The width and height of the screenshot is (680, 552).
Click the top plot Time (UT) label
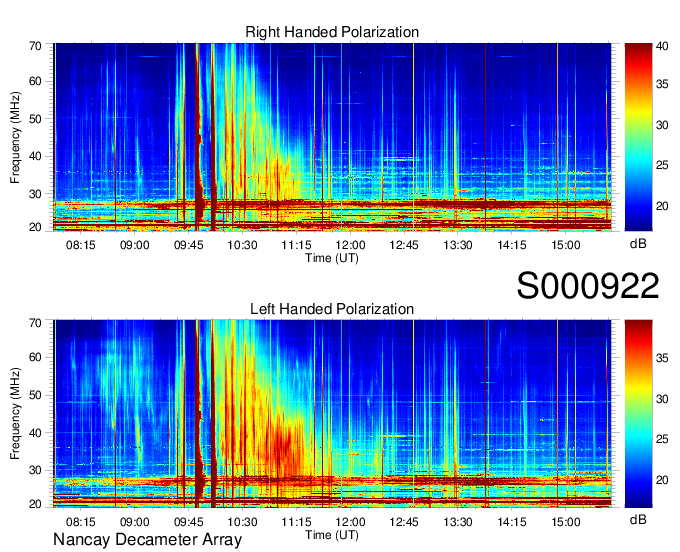[332, 258]
